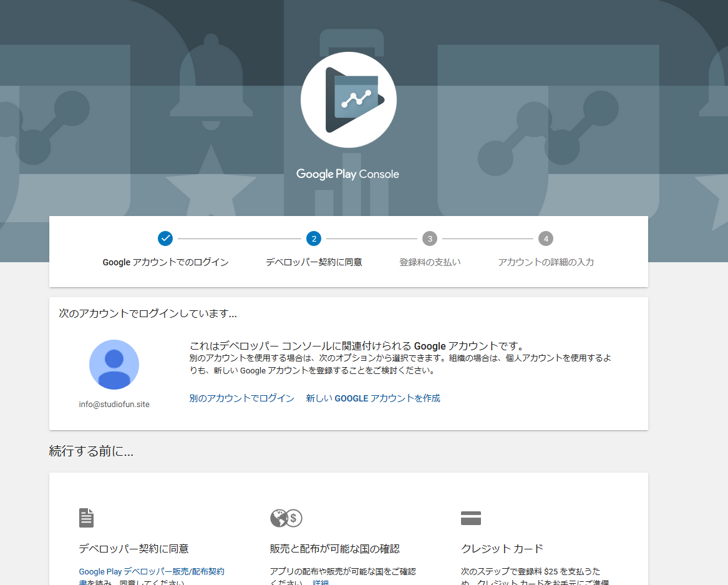The height and width of the screenshot is (585, 728).
Task: Click the 続行する前に heading
Action: pyautogui.click(x=92, y=451)
